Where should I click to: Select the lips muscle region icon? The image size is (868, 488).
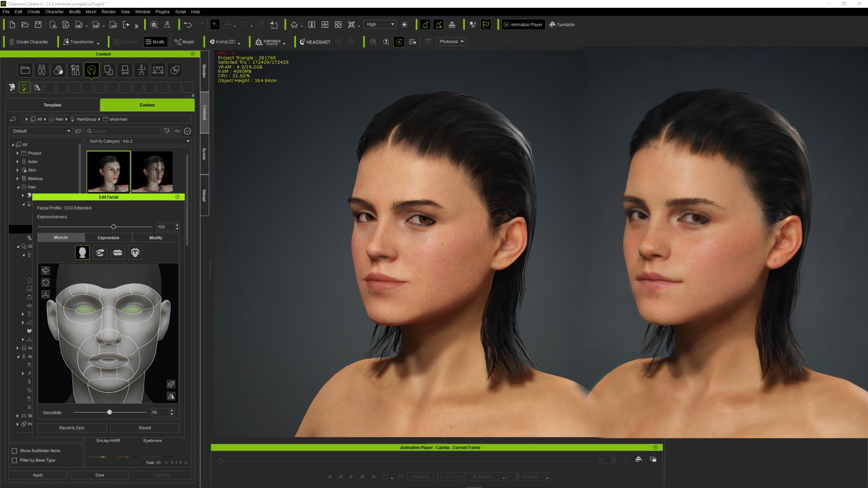pyautogui.click(x=118, y=252)
